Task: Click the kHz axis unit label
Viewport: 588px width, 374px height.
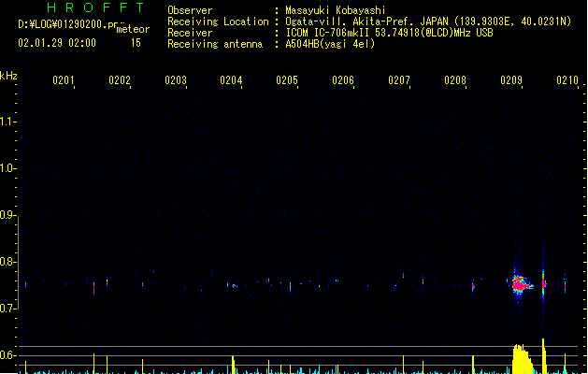Action: (8, 76)
